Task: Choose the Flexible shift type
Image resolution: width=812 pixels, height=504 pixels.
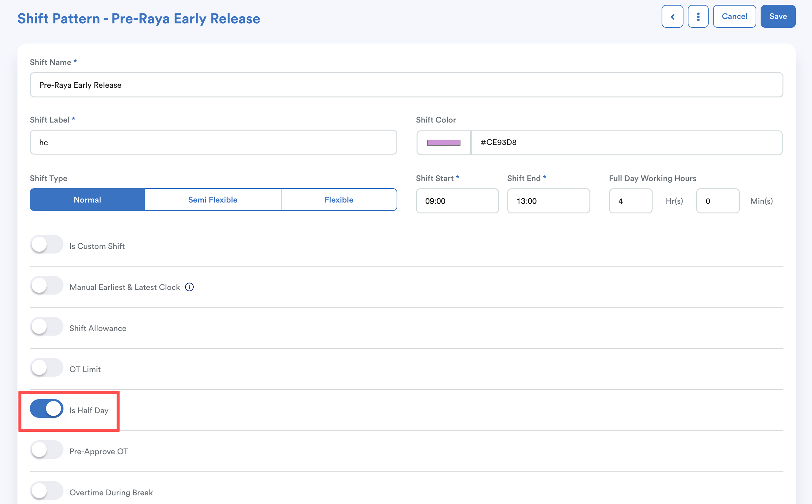Action: click(x=338, y=200)
